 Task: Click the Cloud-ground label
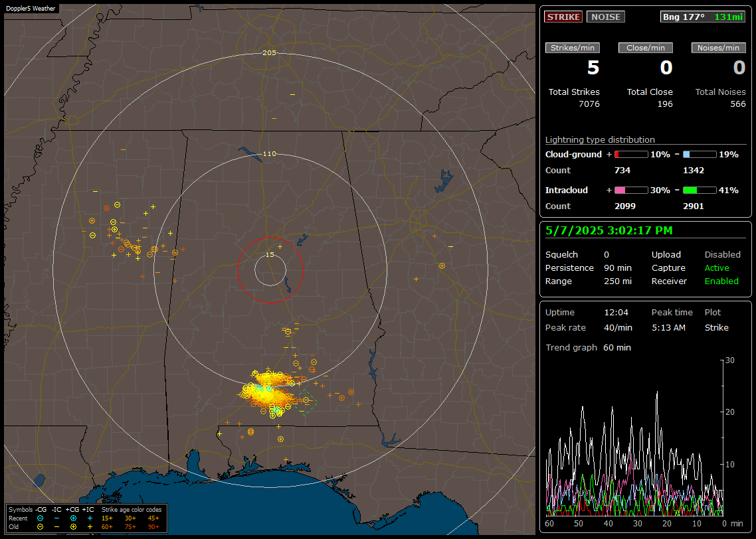(x=573, y=155)
